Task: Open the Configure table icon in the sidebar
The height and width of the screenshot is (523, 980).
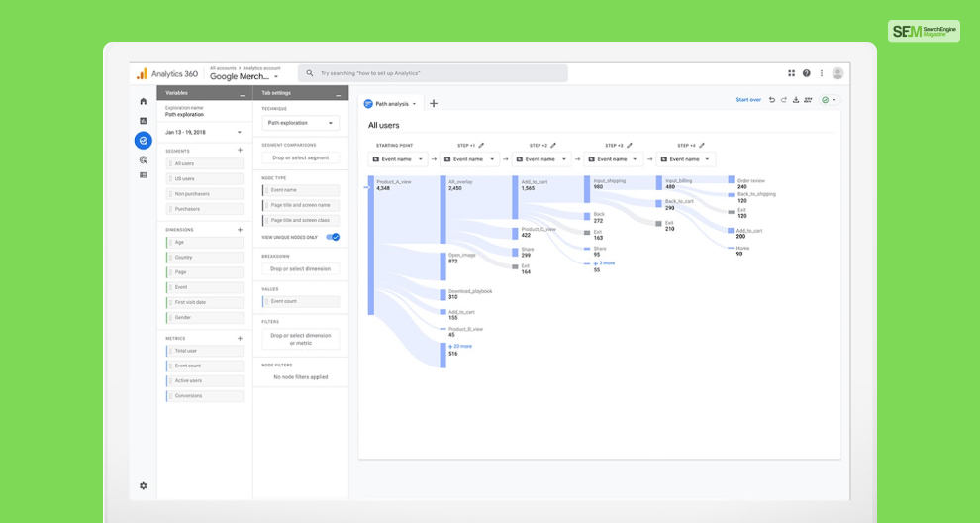Action: coord(144,175)
